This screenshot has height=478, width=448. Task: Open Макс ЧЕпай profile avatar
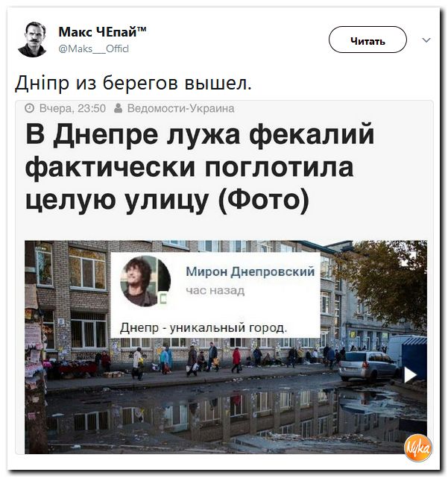point(32,40)
